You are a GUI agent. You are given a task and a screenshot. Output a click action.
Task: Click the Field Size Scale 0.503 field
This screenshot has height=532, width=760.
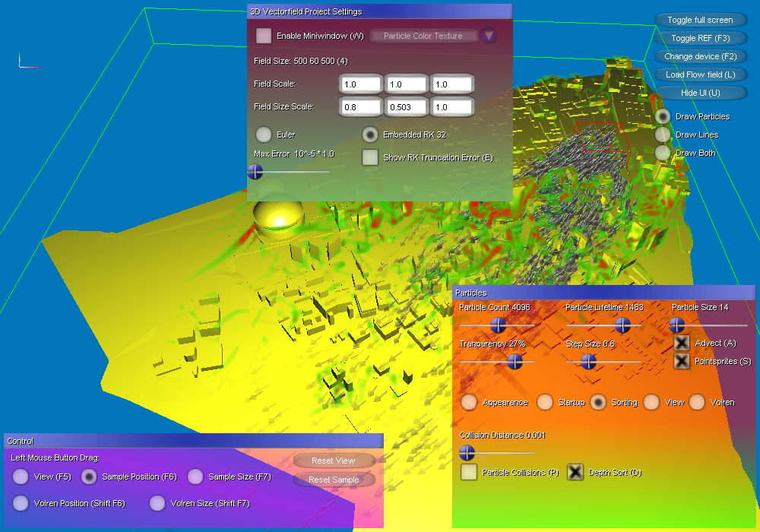(407, 107)
